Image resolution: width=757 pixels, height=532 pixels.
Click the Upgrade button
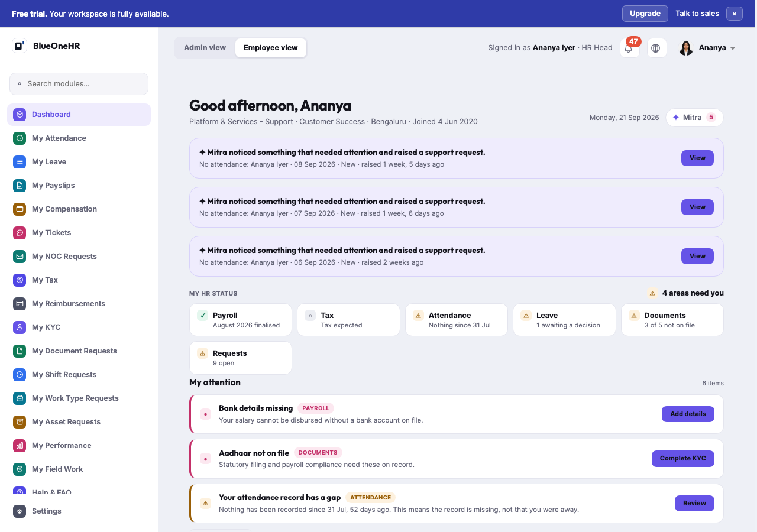click(x=645, y=14)
